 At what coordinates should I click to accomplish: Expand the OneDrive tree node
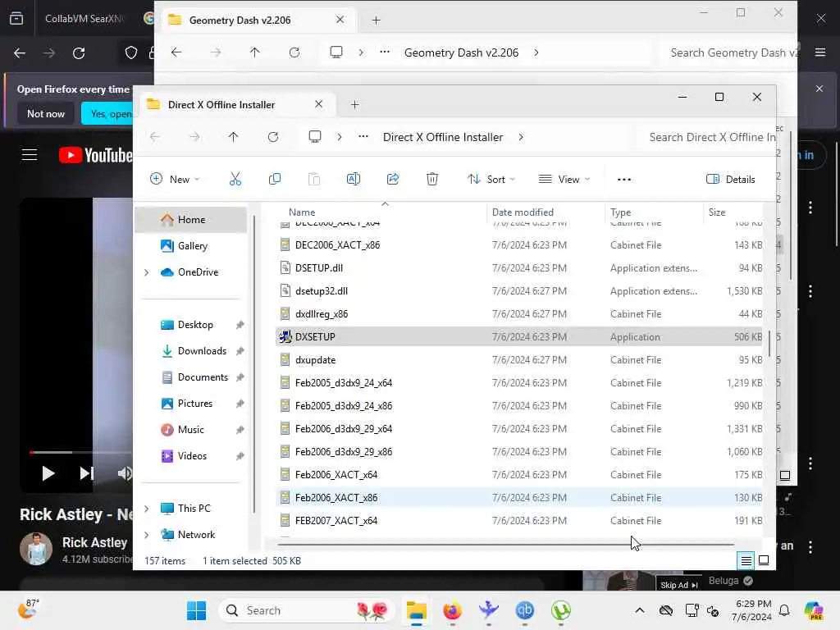(x=147, y=272)
